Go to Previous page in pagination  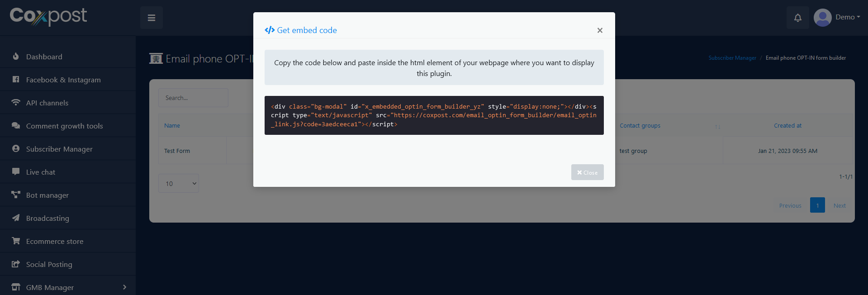pyautogui.click(x=790, y=205)
